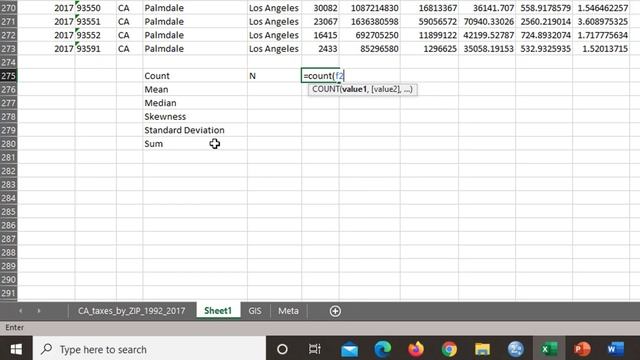The height and width of the screenshot is (360, 640).
Task: Select row header 270
Action: point(9,8)
